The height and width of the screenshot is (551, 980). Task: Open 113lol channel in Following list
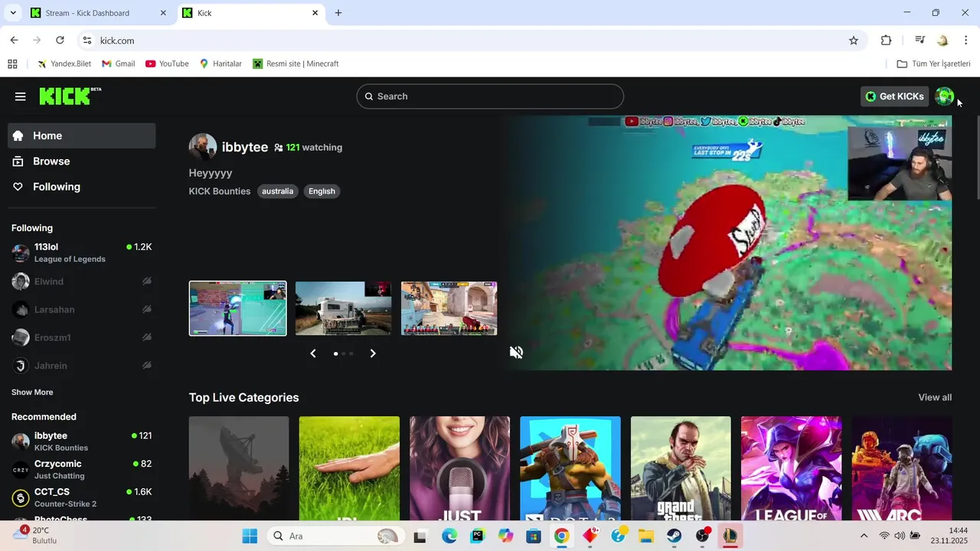(x=82, y=253)
